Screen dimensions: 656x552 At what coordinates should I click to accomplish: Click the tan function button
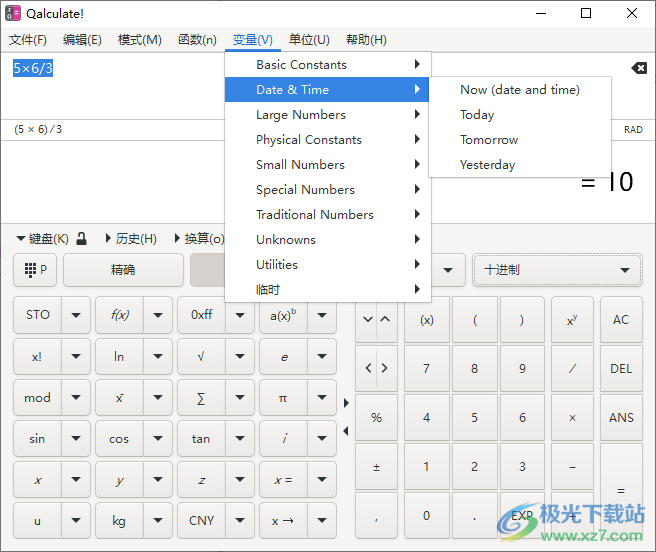(201, 439)
